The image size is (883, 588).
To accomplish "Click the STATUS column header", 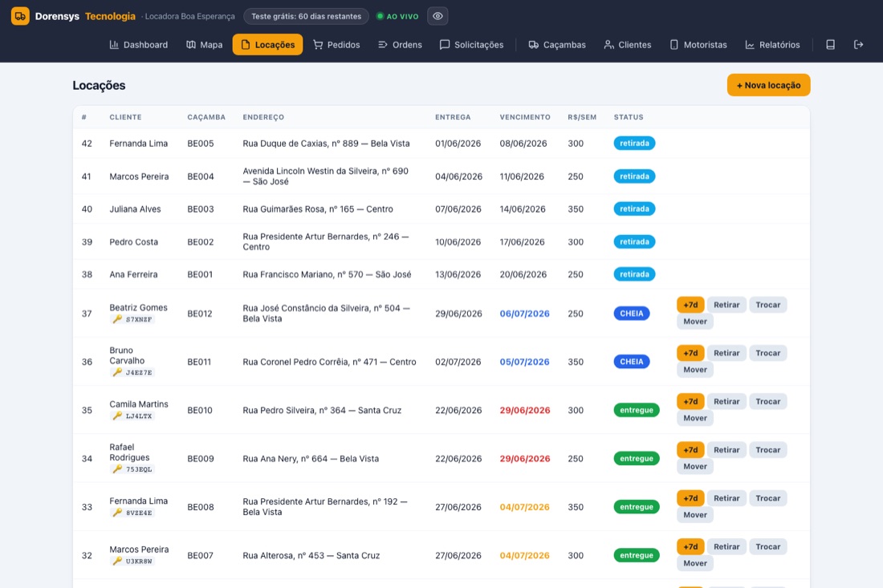I will [629, 117].
